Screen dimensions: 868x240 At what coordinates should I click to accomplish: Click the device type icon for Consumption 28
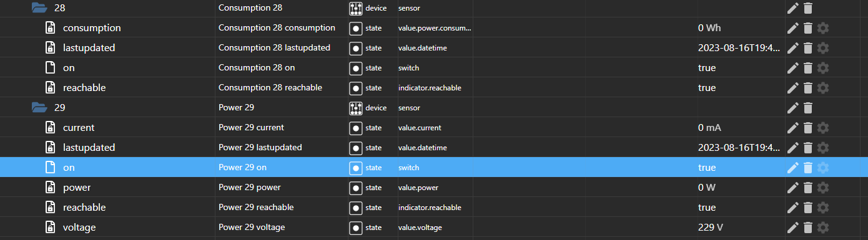pyautogui.click(x=356, y=8)
